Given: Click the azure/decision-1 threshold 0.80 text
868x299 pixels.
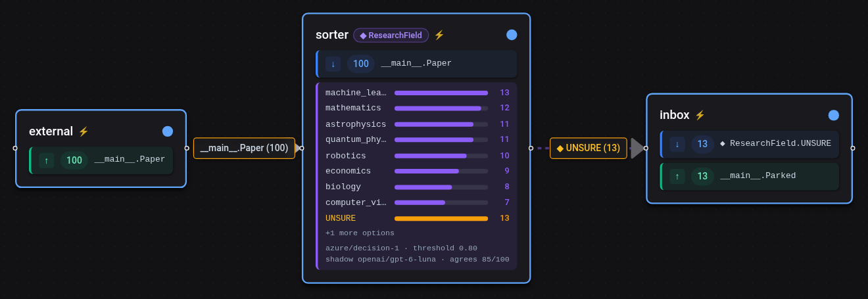Looking at the screenshot, I should pos(401,248).
